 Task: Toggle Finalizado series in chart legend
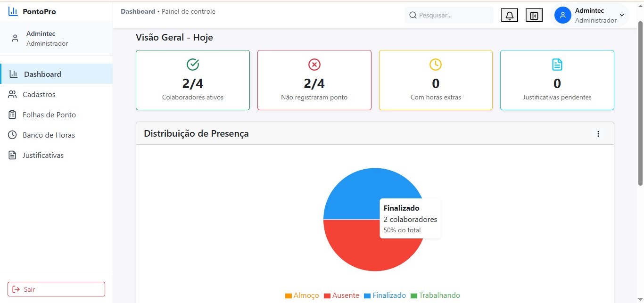(385, 295)
